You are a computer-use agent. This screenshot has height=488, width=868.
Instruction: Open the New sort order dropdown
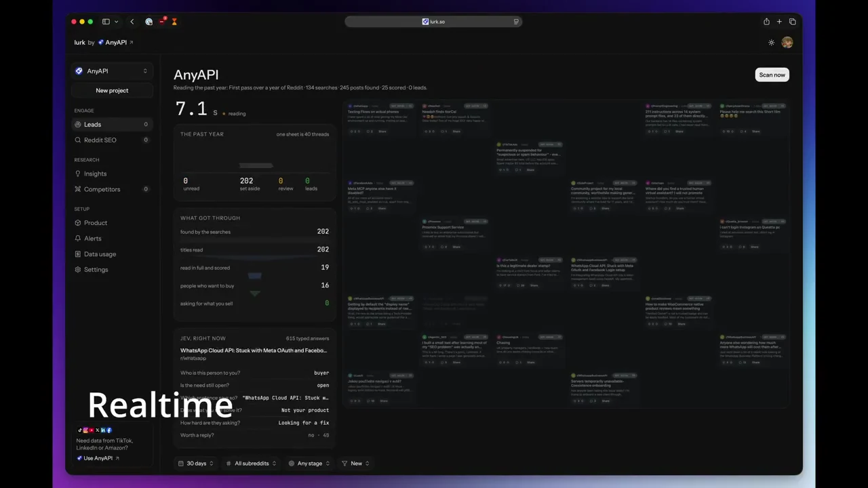click(x=355, y=464)
